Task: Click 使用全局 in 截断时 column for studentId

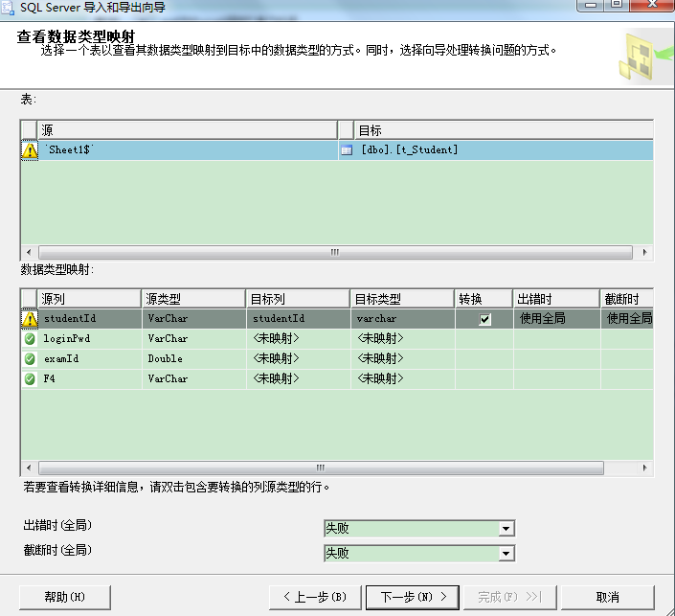Action: pyautogui.click(x=627, y=319)
